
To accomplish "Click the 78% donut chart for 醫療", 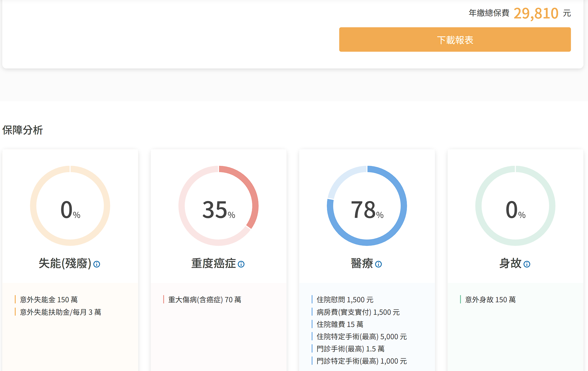I will pos(367,206).
